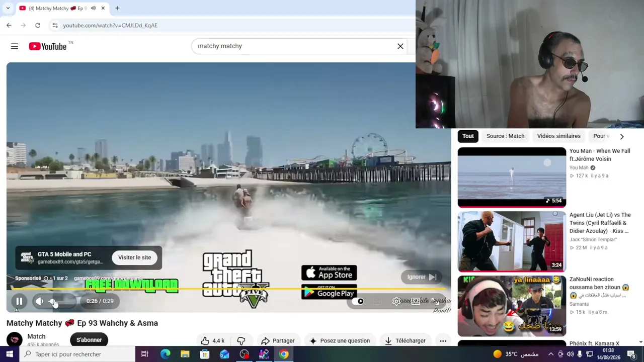Open the YouTube guide hamburger menu
The image size is (644, 362).
pyautogui.click(x=15, y=46)
